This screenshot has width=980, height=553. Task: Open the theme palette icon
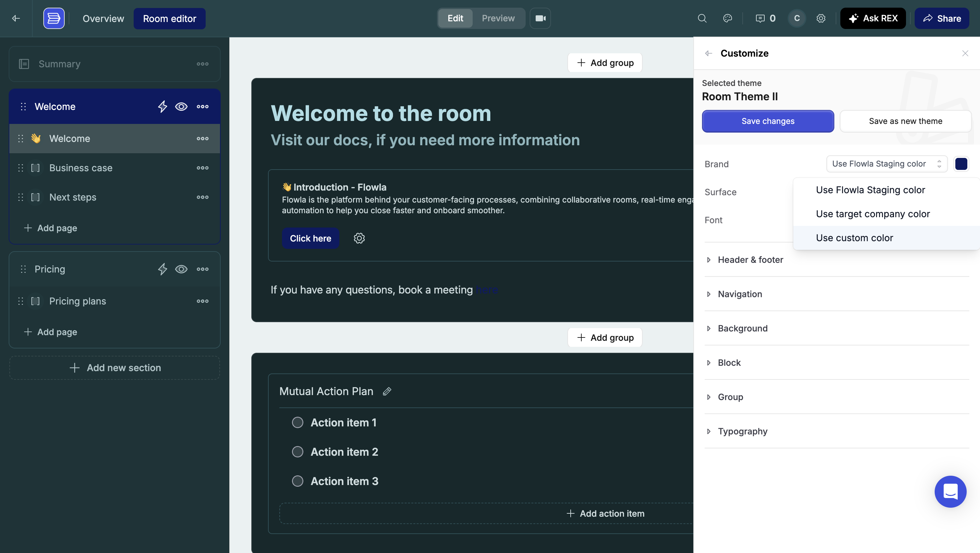coord(727,18)
